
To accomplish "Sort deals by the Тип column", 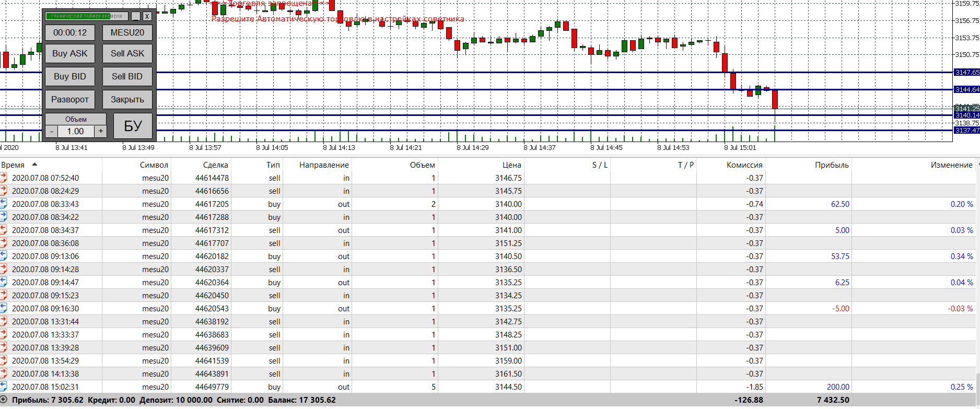I will [x=273, y=165].
